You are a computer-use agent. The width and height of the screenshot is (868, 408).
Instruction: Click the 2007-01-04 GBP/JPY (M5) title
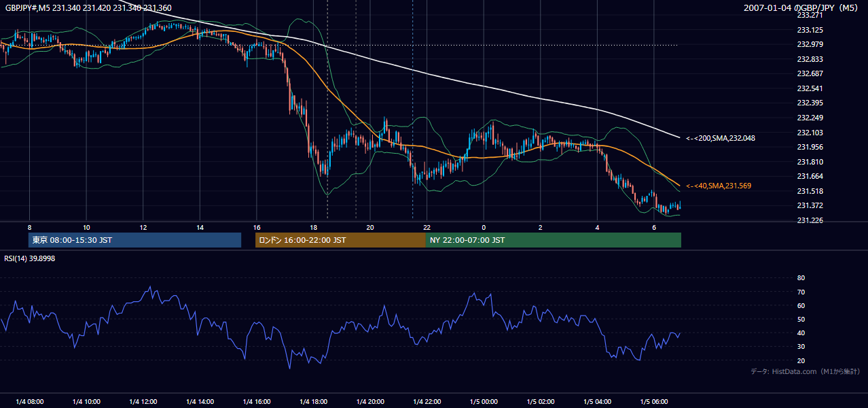(x=801, y=7)
